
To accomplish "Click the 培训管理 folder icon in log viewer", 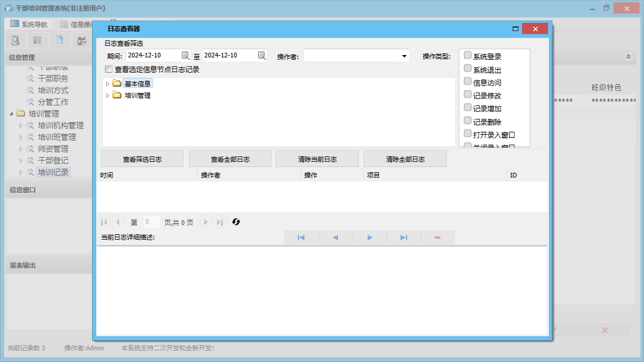I will [117, 95].
